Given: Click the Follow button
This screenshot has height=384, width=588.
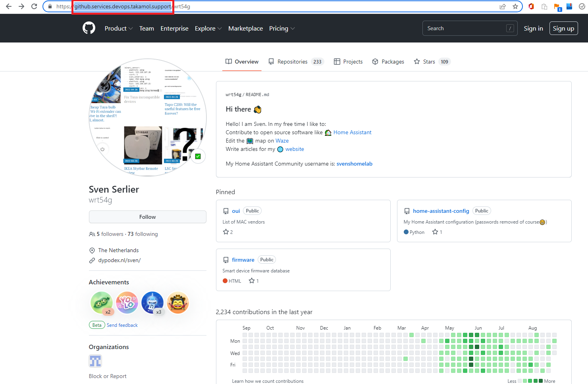Looking at the screenshot, I should (x=147, y=217).
